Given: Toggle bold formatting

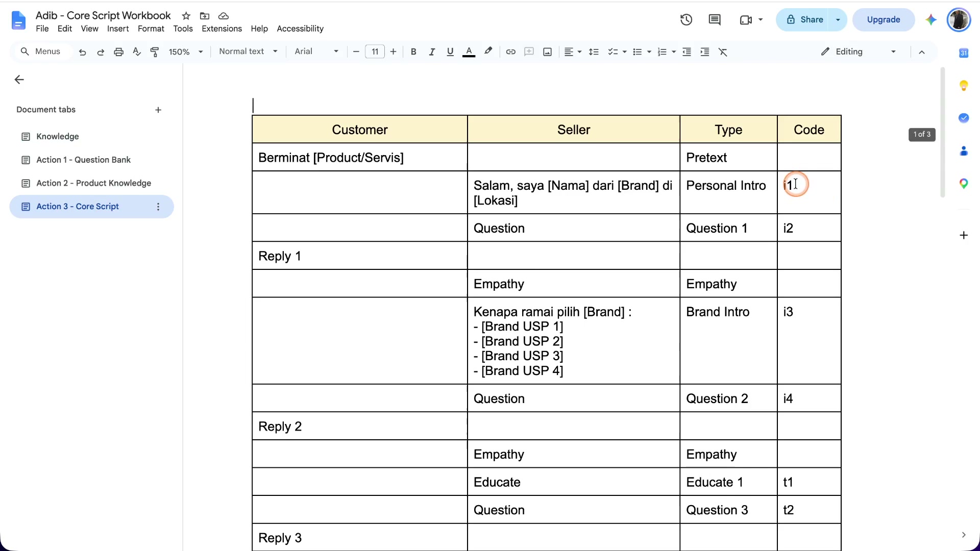Looking at the screenshot, I should pos(413,52).
